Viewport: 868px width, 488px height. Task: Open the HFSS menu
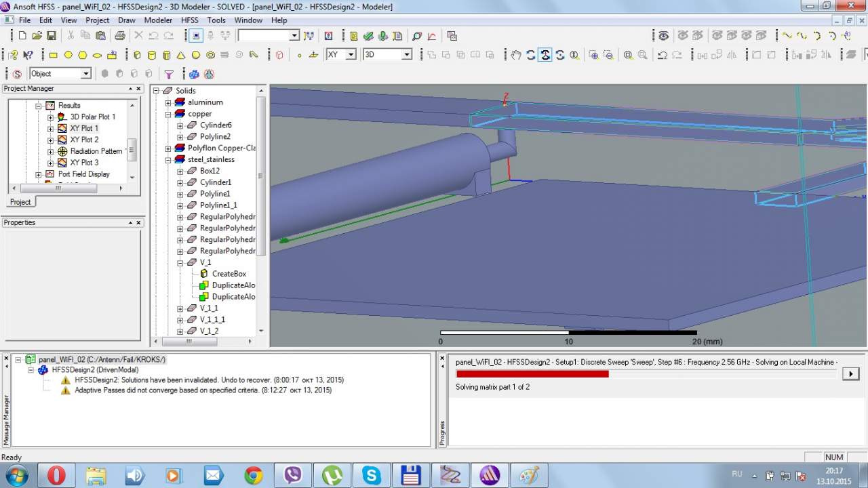[x=189, y=20]
